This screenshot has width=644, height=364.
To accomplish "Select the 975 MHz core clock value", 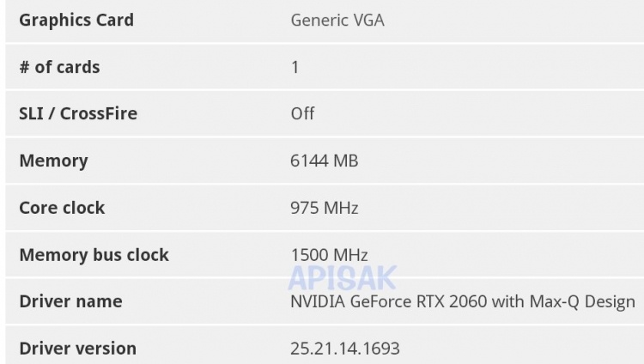I will coord(325,208).
